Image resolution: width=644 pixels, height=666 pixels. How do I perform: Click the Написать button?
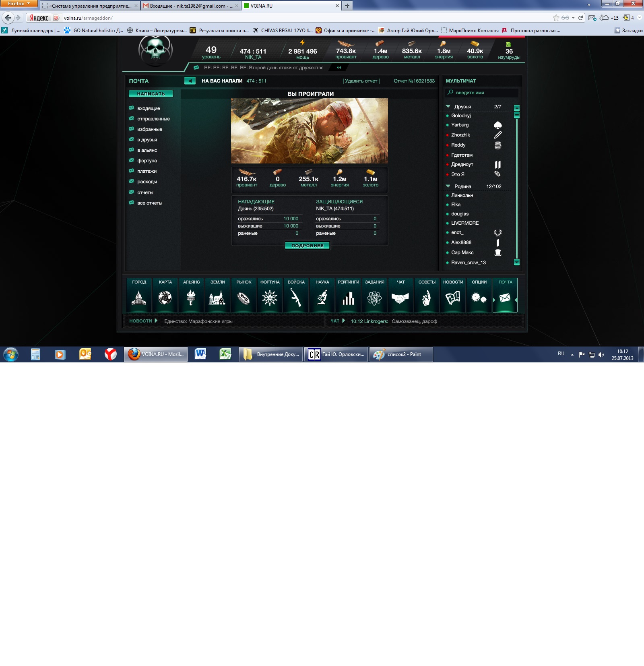tap(151, 94)
